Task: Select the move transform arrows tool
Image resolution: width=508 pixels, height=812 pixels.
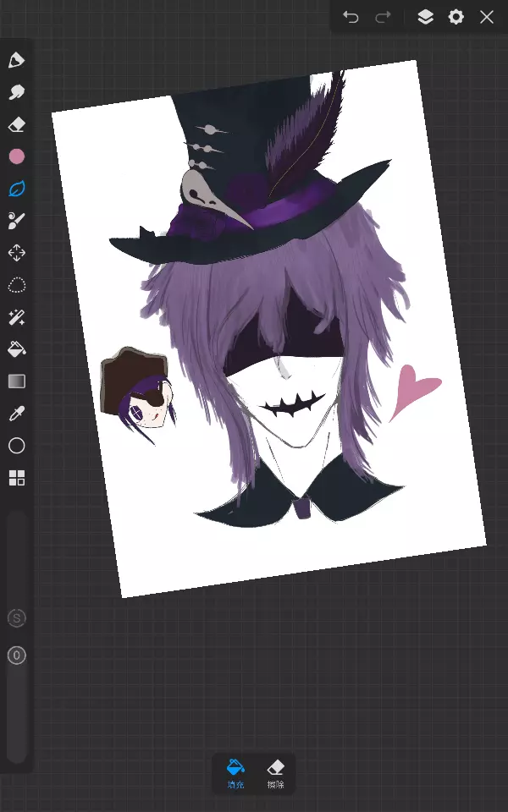Action: click(17, 253)
